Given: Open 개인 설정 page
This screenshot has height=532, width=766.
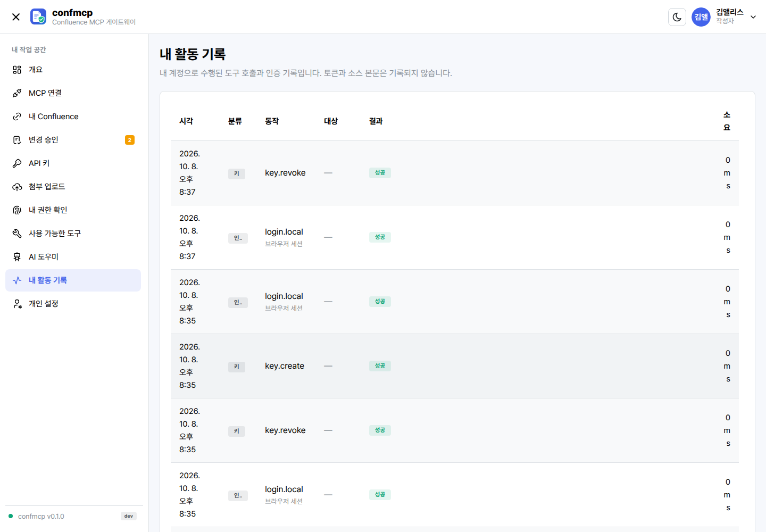Looking at the screenshot, I should [73, 304].
